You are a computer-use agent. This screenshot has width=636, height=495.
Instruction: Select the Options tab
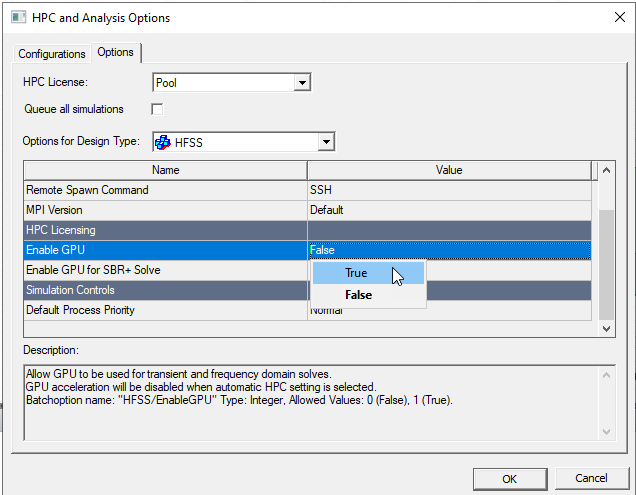point(116,53)
